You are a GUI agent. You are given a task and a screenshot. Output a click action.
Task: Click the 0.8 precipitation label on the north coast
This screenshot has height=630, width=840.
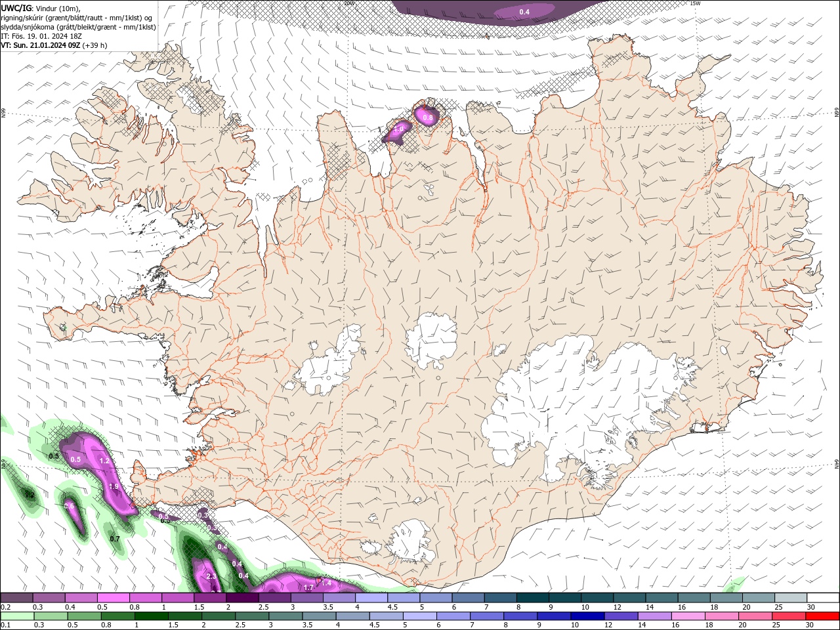[x=428, y=117]
